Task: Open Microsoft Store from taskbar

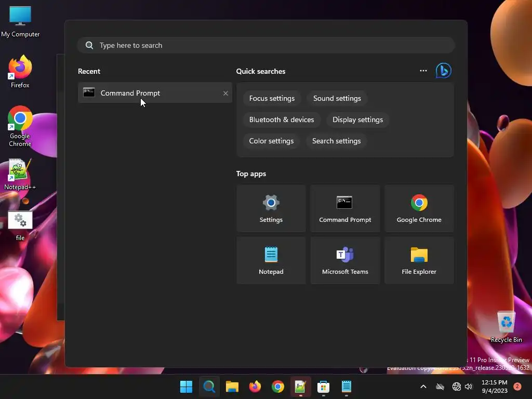Action: coord(323,387)
